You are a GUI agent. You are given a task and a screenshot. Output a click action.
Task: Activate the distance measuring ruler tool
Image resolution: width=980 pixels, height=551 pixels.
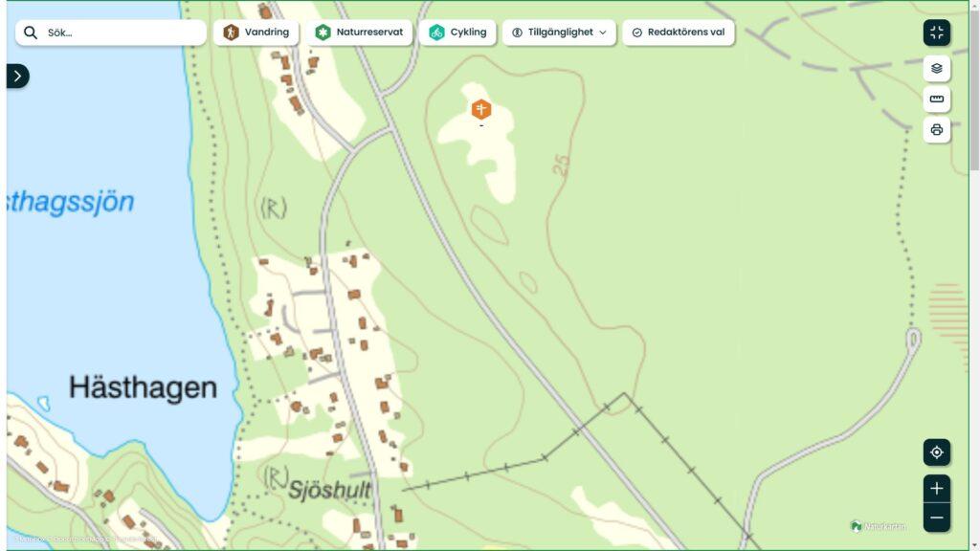click(x=936, y=99)
